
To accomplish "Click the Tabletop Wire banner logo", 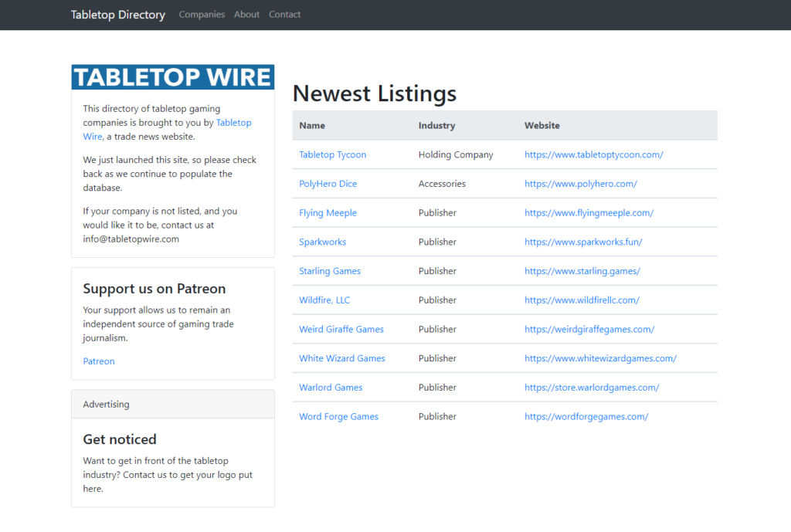I will [173, 77].
